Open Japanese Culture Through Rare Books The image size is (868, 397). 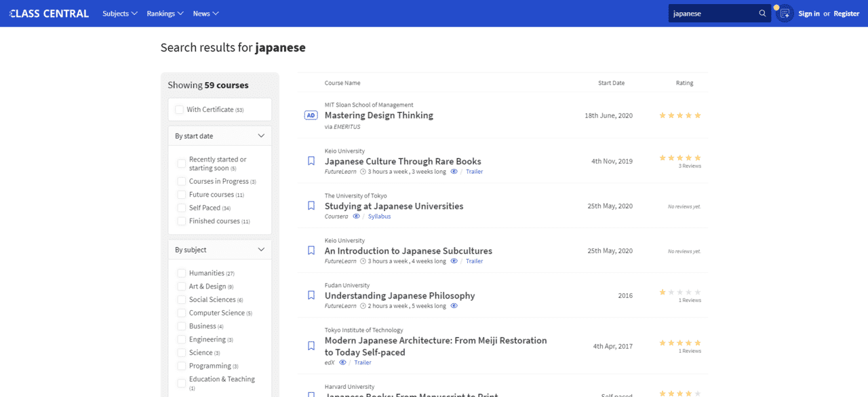tap(403, 162)
